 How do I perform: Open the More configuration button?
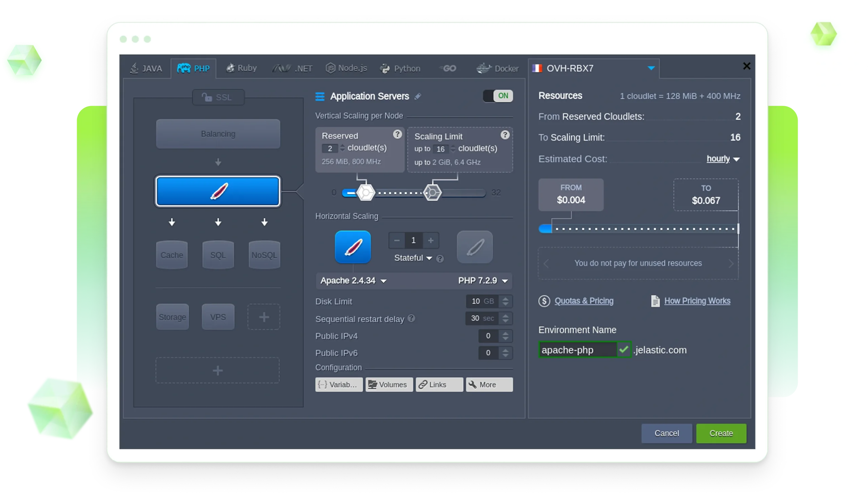(490, 385)
